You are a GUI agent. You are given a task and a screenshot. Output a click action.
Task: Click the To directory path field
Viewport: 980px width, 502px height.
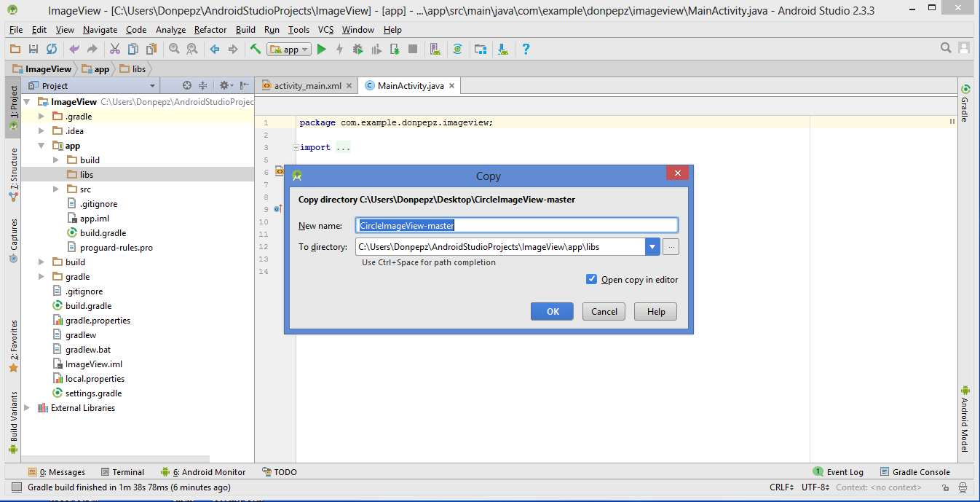(500, 247)
